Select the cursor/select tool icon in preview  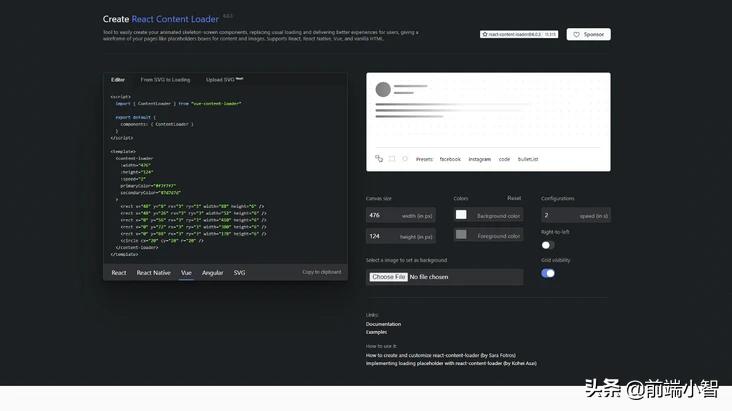click(379, 159)
